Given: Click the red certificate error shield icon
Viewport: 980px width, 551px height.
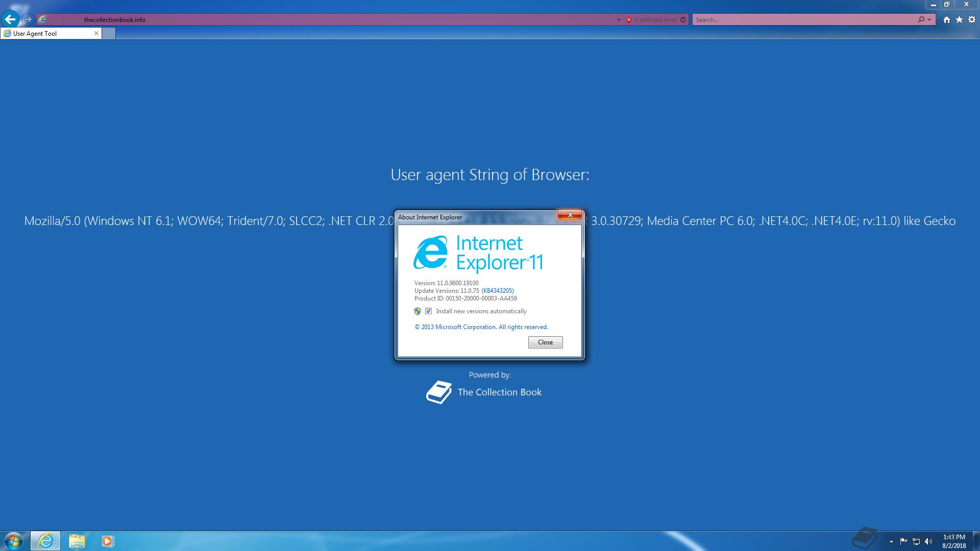Looking at the screenshot, I should pyautogui.click(x=629, y=20).
